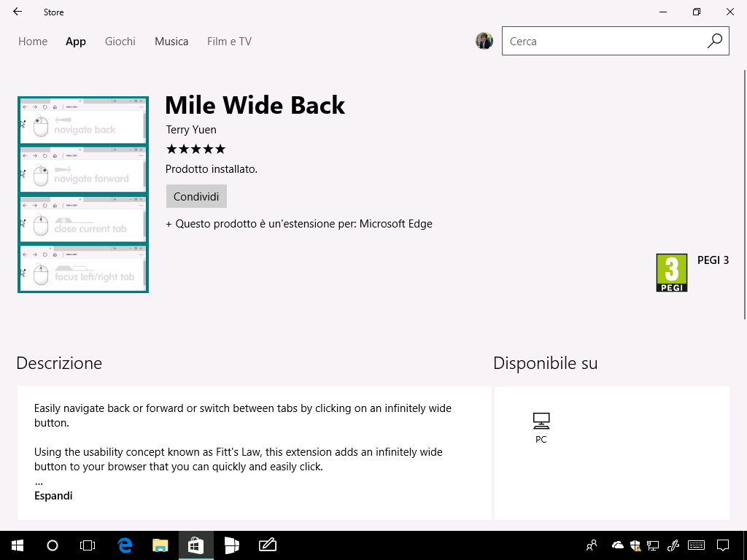Click the magnifying glass search icon

[x=715, y=41]
